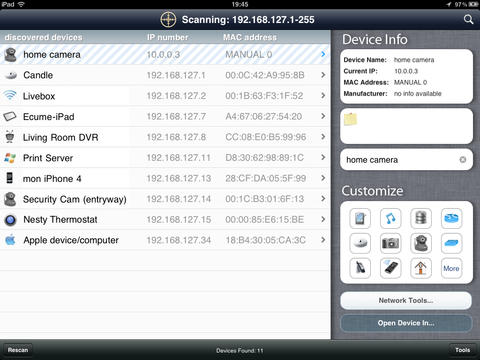Tap the 19:45 clock
Image resolution: width=480 pixels, height=360 pixels.
(x=240, y=4)
